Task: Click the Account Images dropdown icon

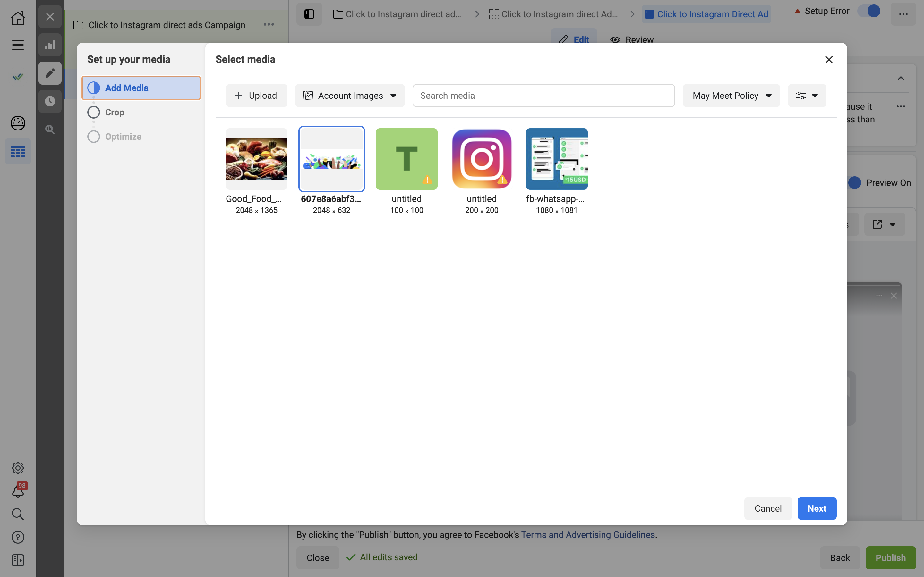Action: (394, 96)
